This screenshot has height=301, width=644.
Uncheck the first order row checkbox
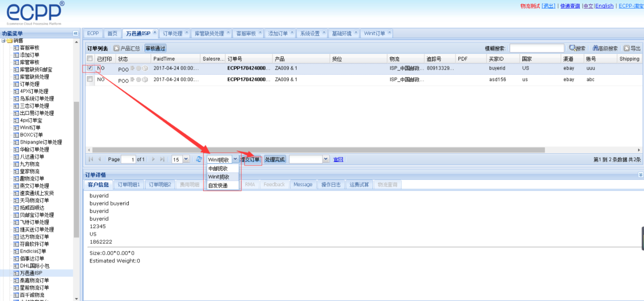click(x=90, y=68)
